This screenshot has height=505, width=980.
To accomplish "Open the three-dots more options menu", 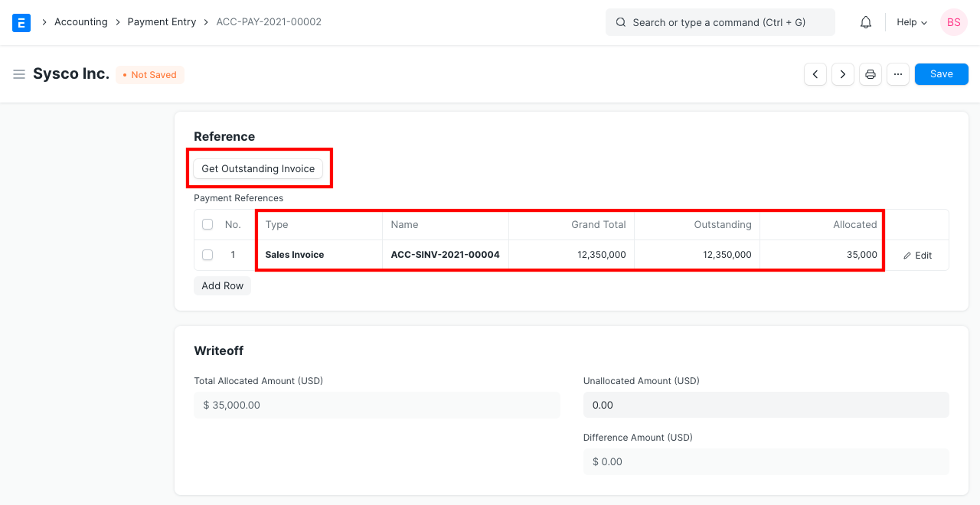I will click(x=898, y=74).
